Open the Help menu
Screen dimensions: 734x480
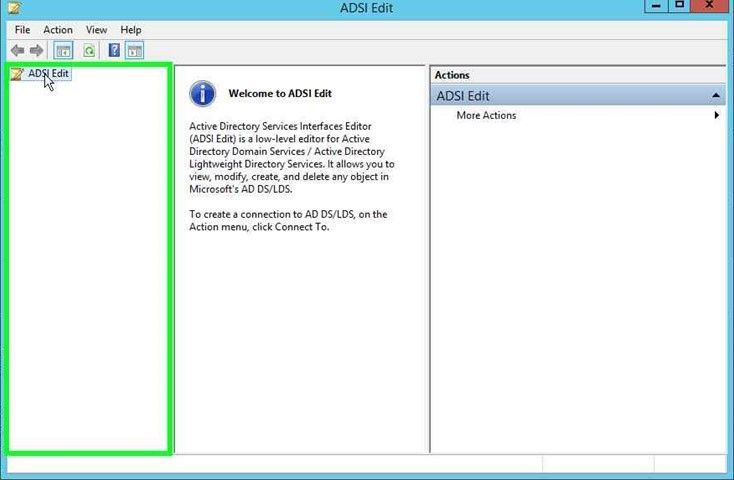click(x=131, y=30)
